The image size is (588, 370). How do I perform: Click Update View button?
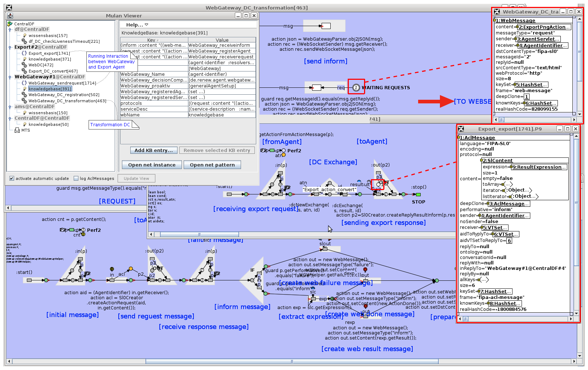[136, 178]
